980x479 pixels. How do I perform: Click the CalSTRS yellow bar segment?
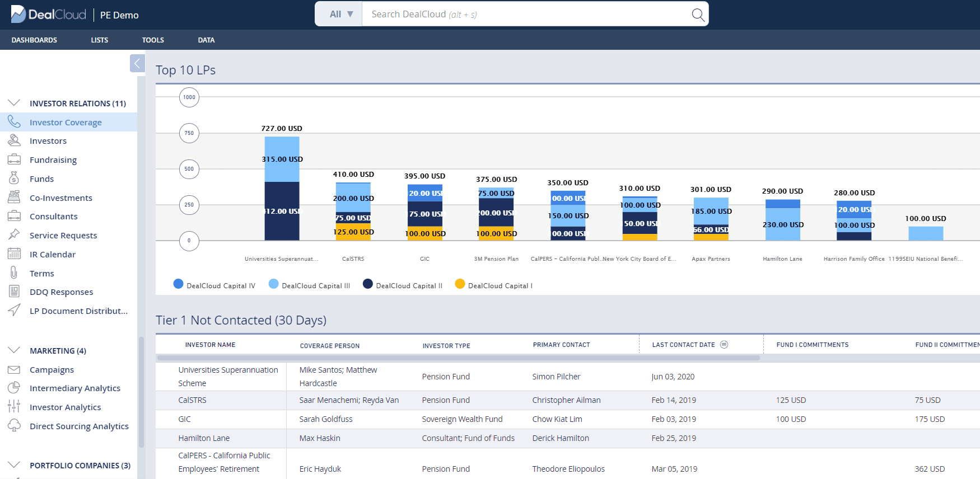353,232
